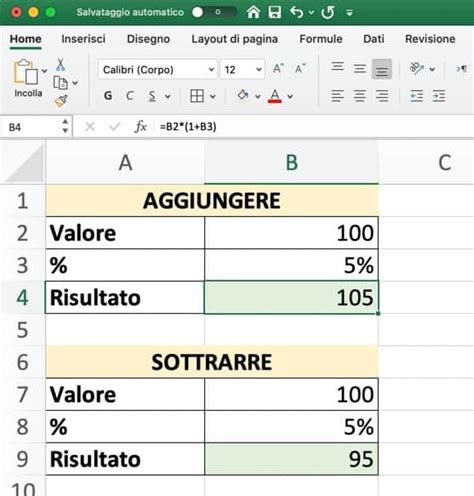The image size is (474, 496).
Task: Select column A header
Action: [125, 163]
